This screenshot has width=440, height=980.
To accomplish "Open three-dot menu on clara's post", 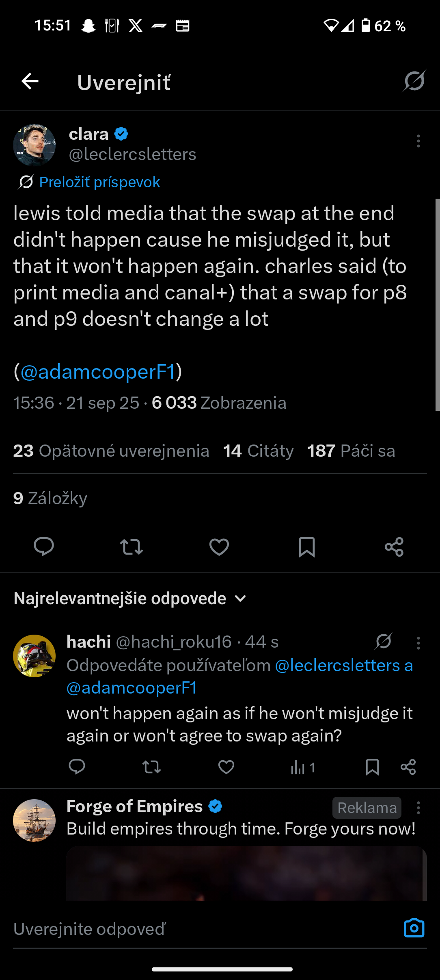I will pyautogui.click(x=418, y=141).
